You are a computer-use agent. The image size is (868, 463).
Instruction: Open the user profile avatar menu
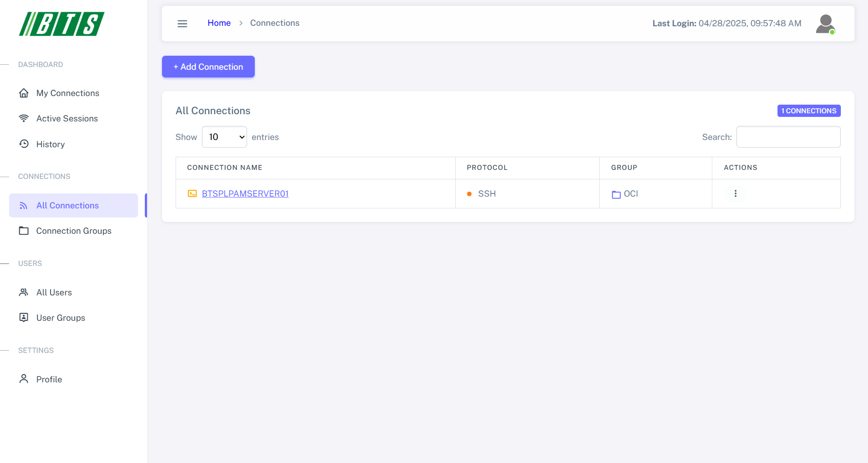pos(825,24)
